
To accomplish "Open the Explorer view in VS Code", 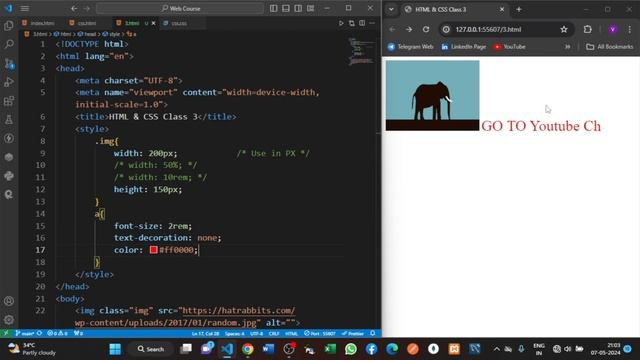I will click(x=9, y=26).
